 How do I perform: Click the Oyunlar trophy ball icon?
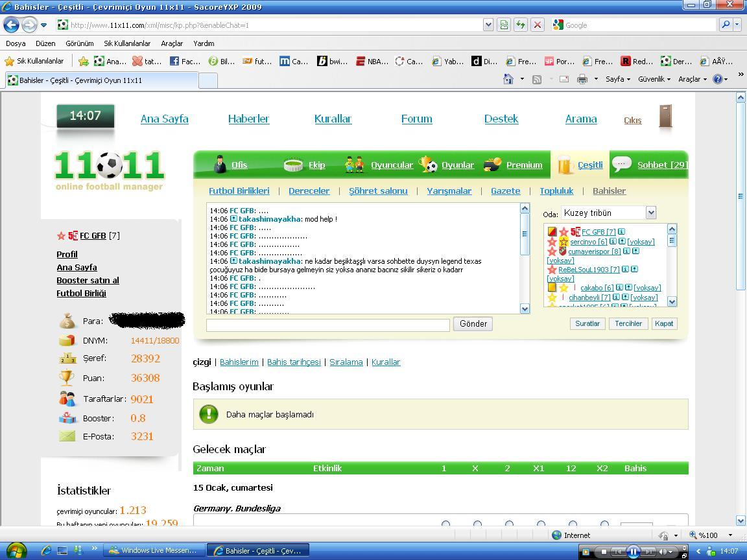point(428,165)
